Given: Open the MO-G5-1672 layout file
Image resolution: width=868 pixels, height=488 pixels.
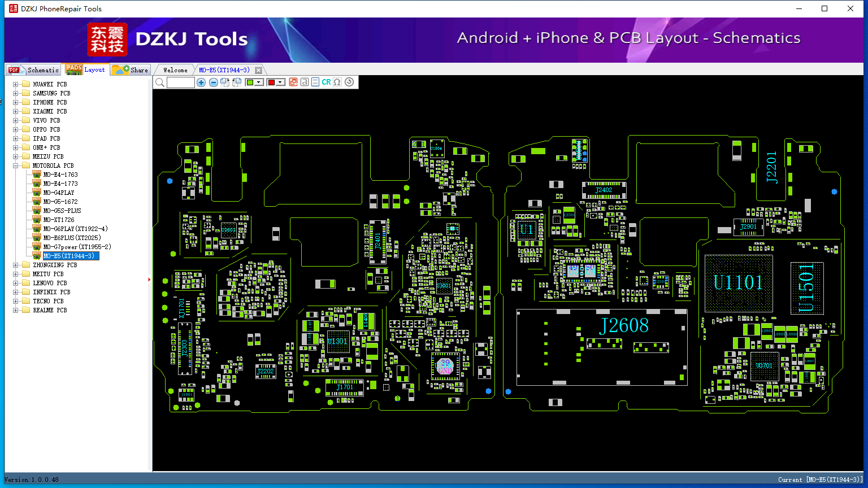Looking at the screenshot, I should point(60,202).
